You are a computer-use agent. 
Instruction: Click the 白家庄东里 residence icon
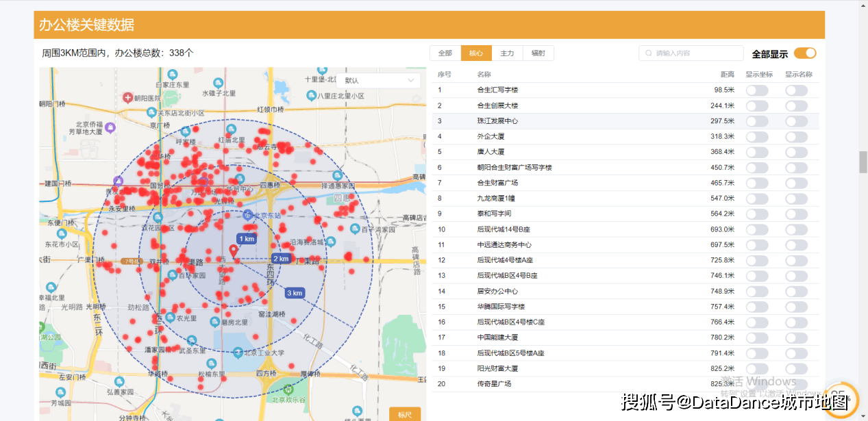[172, 74]
